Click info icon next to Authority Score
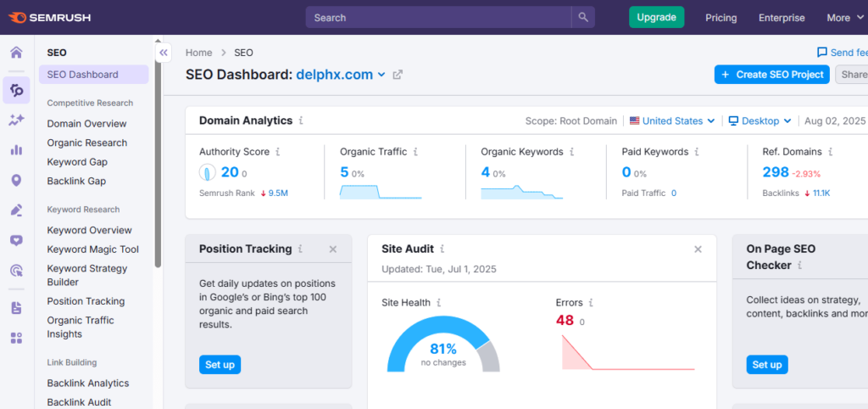868x409 pixels. point(278,152)
